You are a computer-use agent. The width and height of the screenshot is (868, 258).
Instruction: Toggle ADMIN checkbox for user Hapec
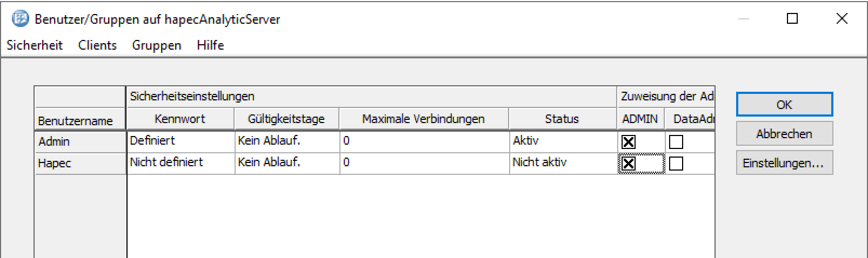pyautogui.click(x=629, y=164)
